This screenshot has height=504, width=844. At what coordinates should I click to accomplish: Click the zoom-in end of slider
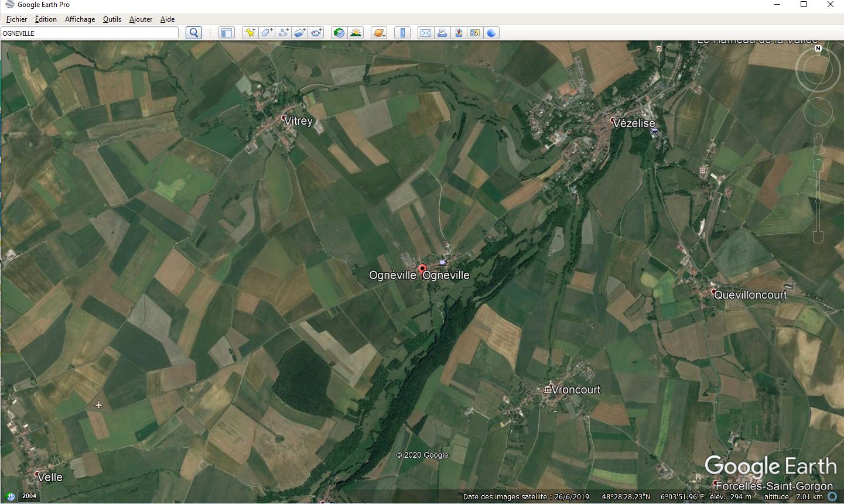click(818, 166)
